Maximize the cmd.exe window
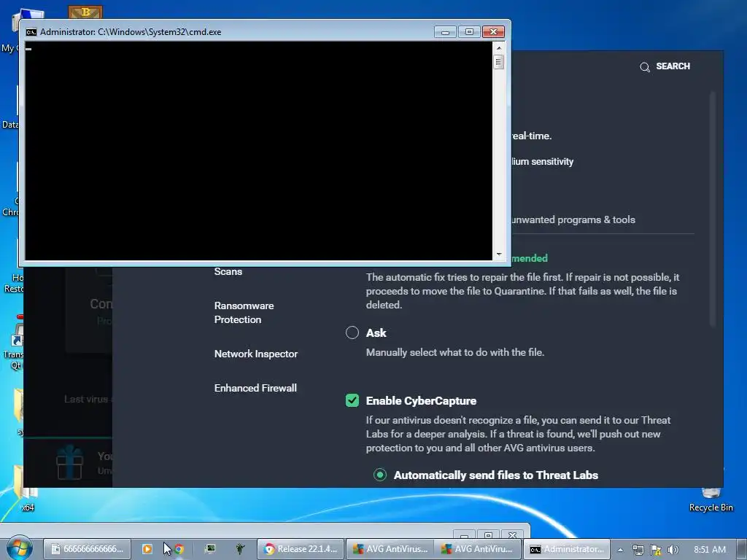The image size is (747, 560). pyautogui.click(x=469, y=32)
